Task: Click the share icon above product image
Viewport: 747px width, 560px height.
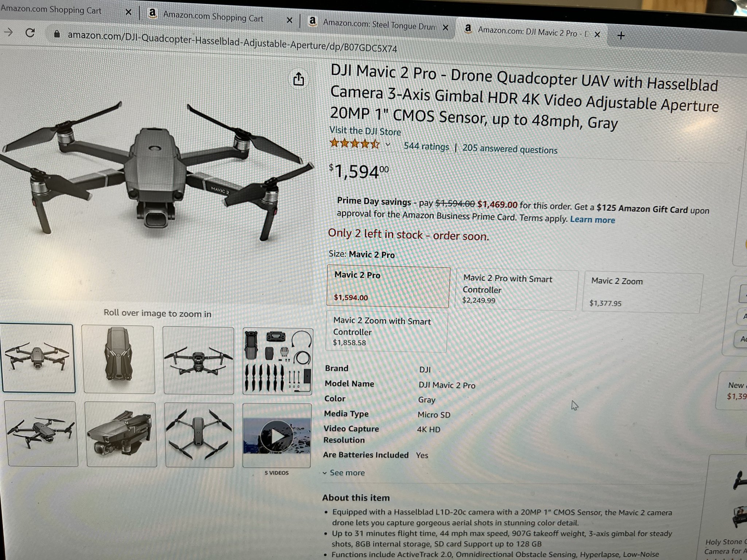Action: tap(298, 79)
